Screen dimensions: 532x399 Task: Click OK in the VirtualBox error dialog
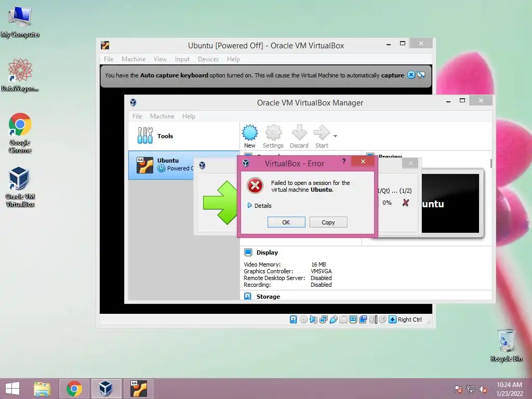(286, 222)
